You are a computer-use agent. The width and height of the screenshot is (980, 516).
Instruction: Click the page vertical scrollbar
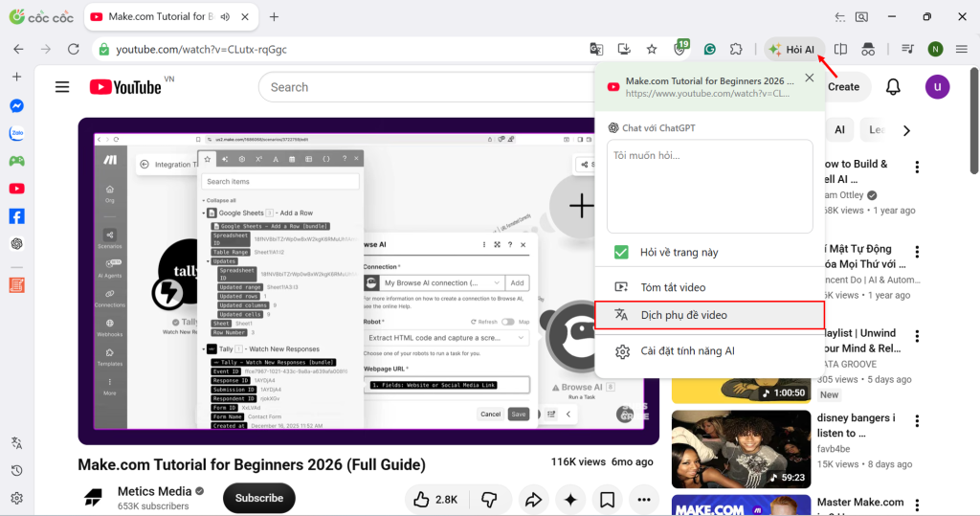[x=973, y=120]
